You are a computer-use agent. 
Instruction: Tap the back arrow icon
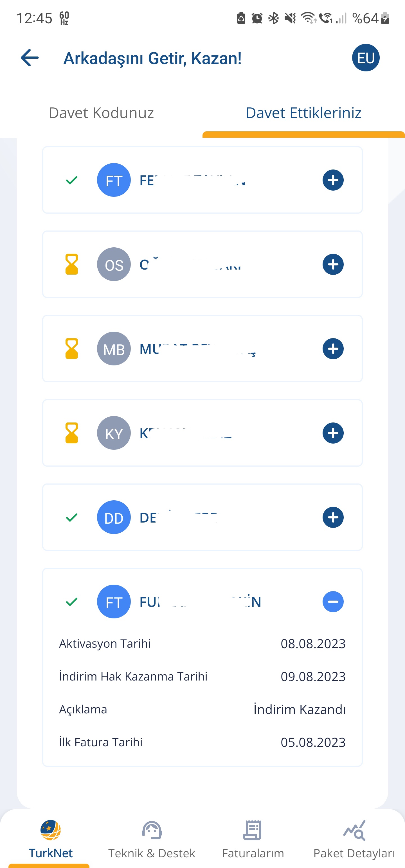pos(30,58)
